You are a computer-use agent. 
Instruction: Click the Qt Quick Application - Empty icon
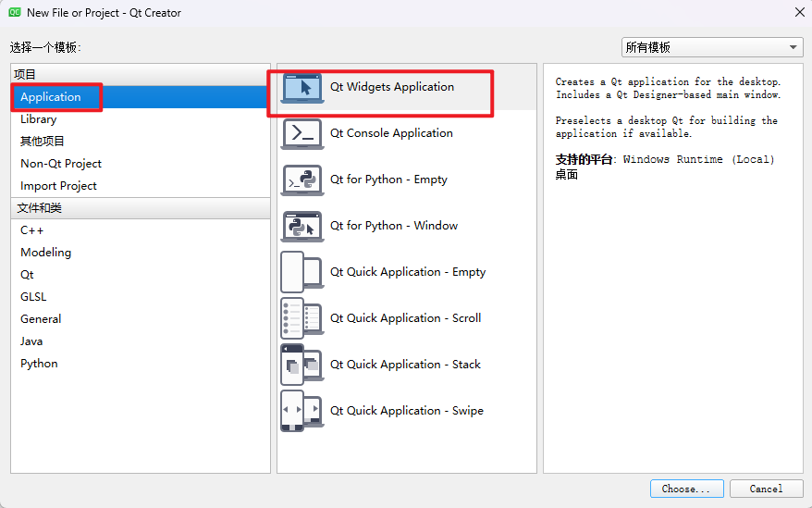[302, 272]
